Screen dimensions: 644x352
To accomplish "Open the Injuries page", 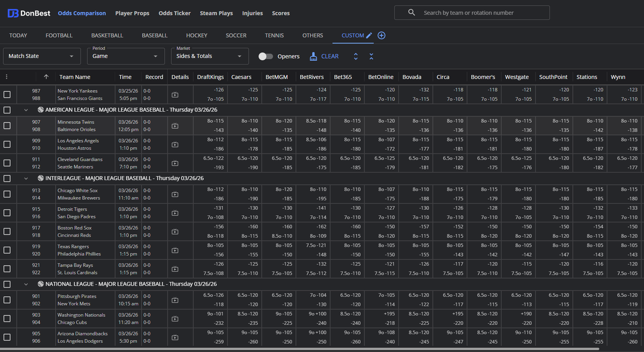I will click(253, 13).
